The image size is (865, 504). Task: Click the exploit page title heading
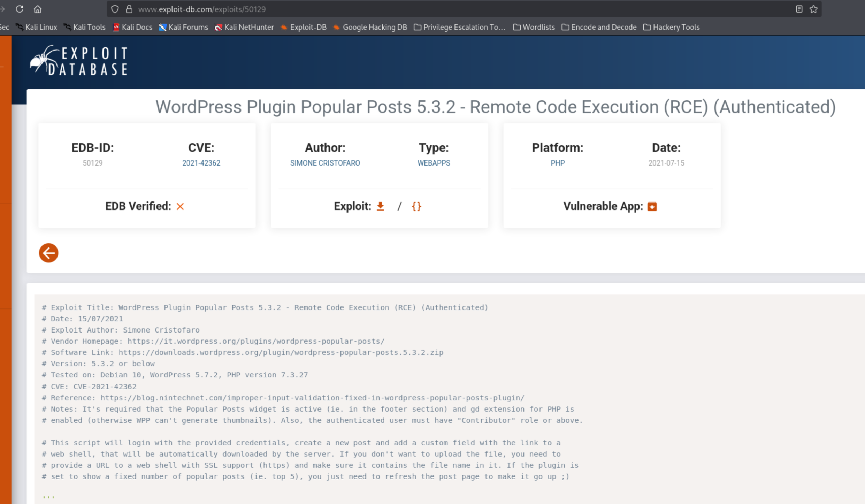tap(495, 107)
